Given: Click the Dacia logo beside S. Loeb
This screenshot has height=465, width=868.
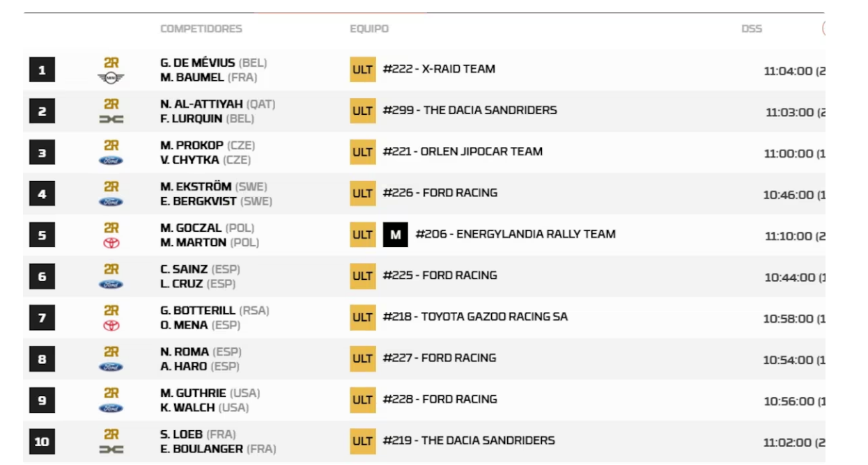Looking at the screenshot, I should coord(111,449).
